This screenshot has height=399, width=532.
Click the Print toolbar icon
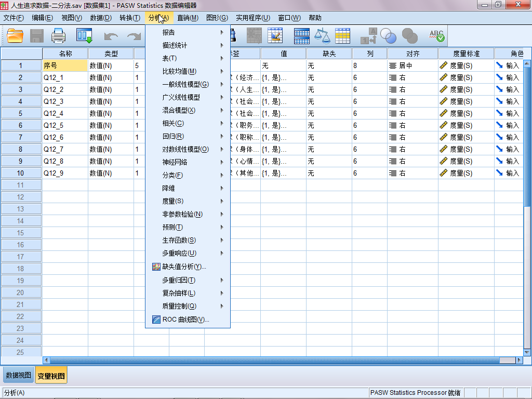coord(58,36)
